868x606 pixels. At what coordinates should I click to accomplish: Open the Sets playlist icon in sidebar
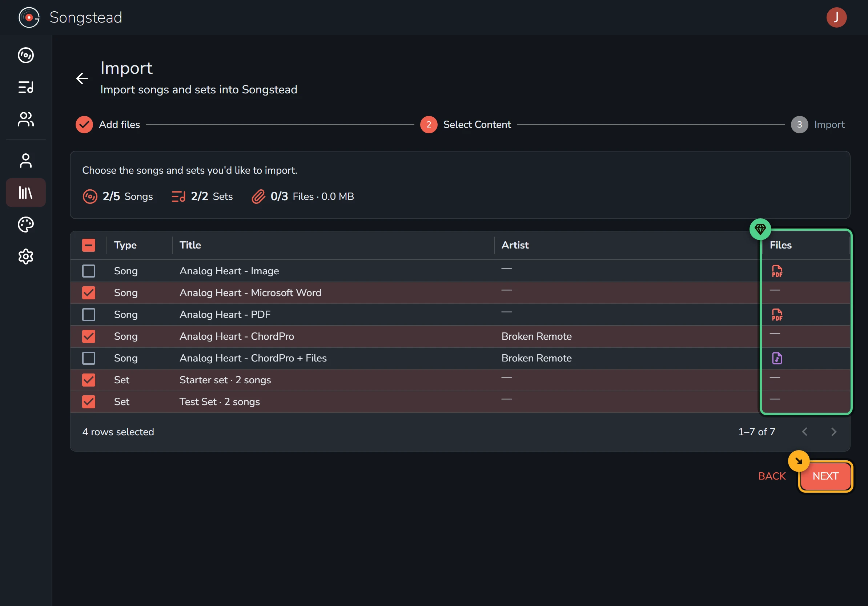pyautogui.click(x=26, y=87)
